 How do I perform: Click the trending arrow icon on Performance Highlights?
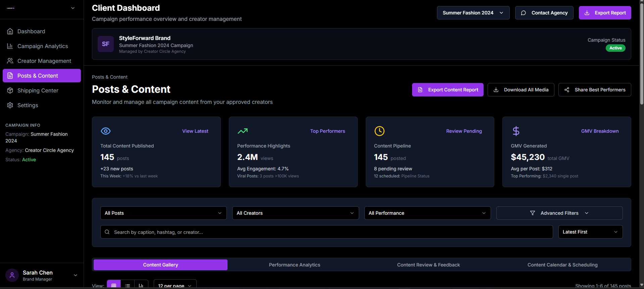(242, 131)
